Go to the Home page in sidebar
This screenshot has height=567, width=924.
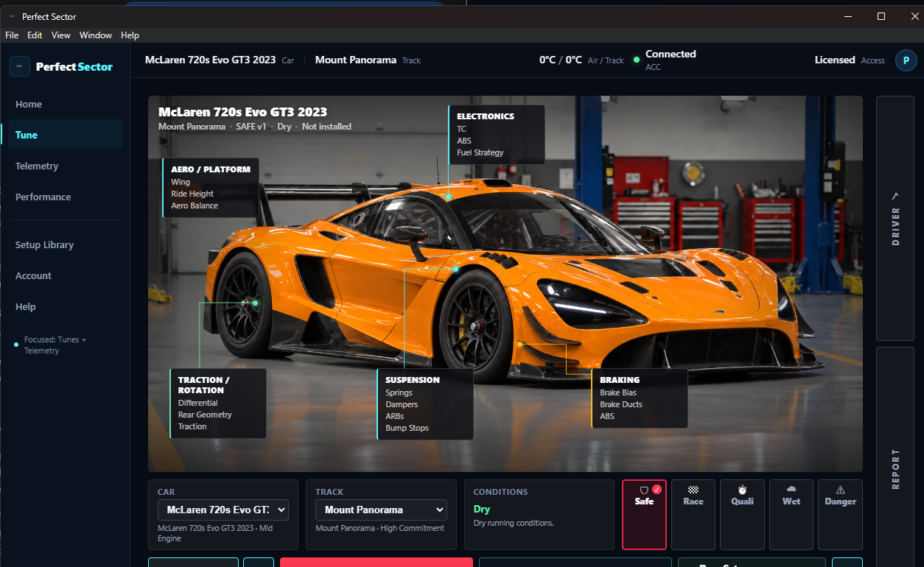coord(65,104)
